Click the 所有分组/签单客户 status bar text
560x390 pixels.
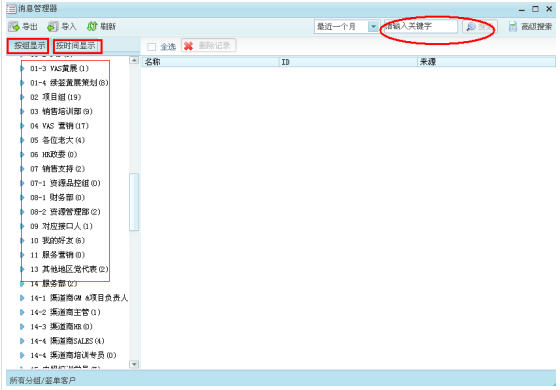pyautogui.click(x=42, y=380)
